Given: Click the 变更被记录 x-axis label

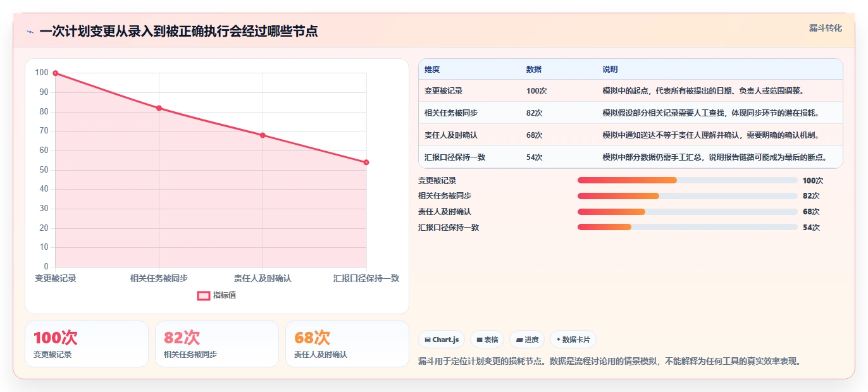Looking at the screenshot, I should pyautogui.click(x=56, y=278).
